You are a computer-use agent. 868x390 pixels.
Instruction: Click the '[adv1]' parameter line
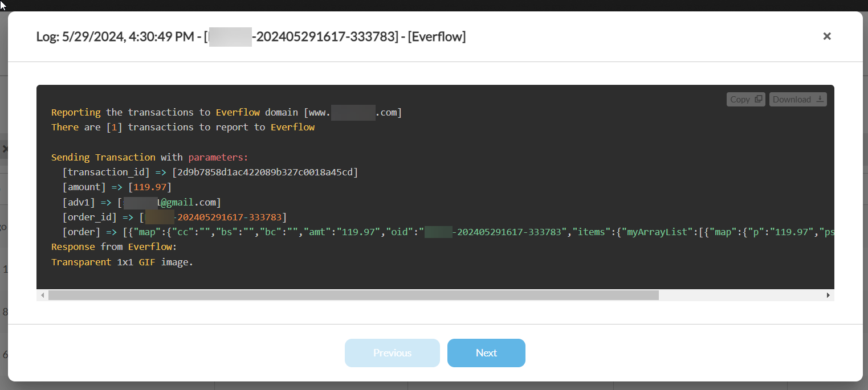coord(141,202)
